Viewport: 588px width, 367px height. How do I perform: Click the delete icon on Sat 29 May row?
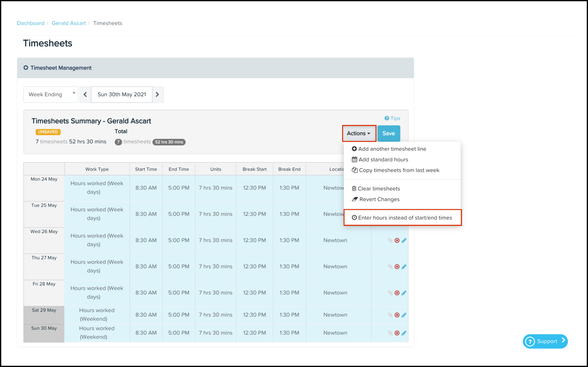point(397,315)
